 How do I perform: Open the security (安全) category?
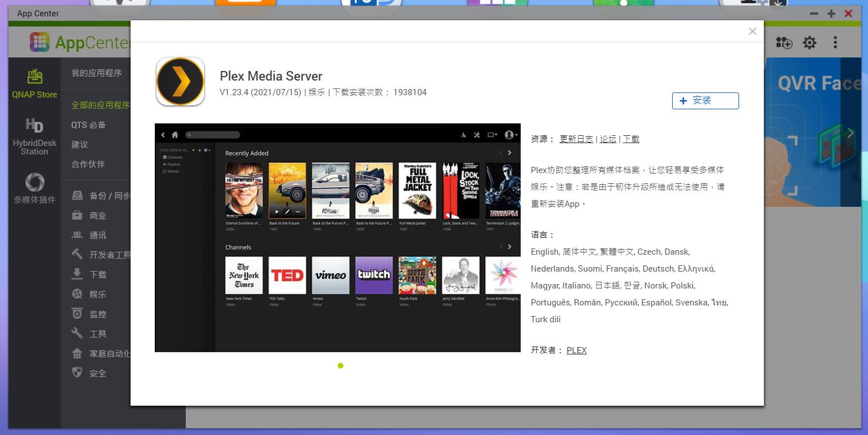(x=97, y=373)
